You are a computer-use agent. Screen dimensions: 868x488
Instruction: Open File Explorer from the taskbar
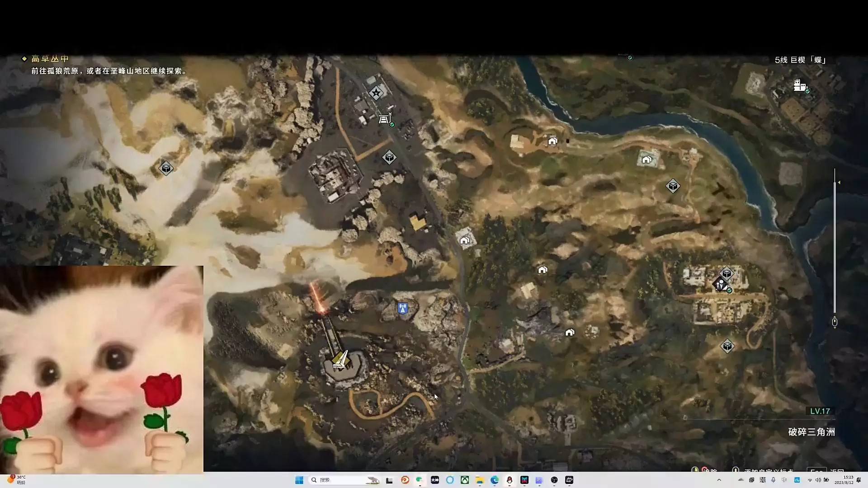480,480
